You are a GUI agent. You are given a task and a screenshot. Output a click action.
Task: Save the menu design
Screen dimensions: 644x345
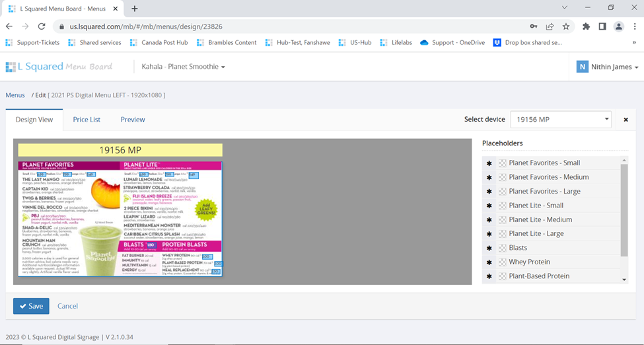pos(31,306)
